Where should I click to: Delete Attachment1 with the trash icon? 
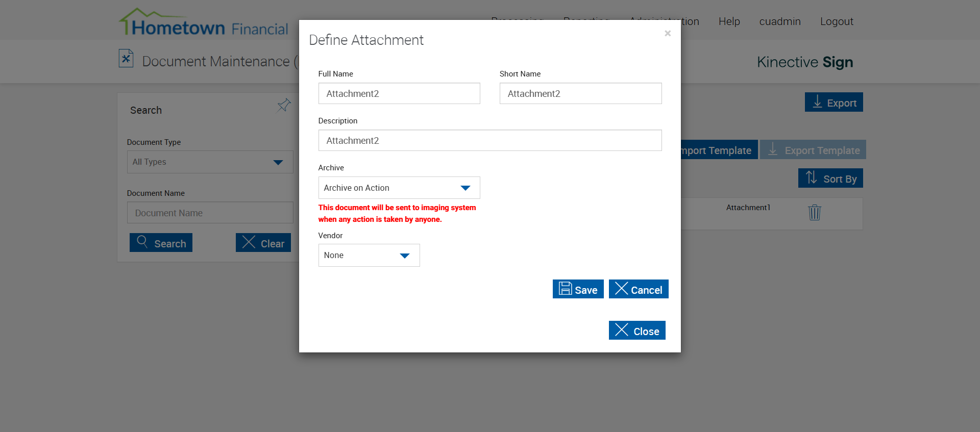[814, 212]
